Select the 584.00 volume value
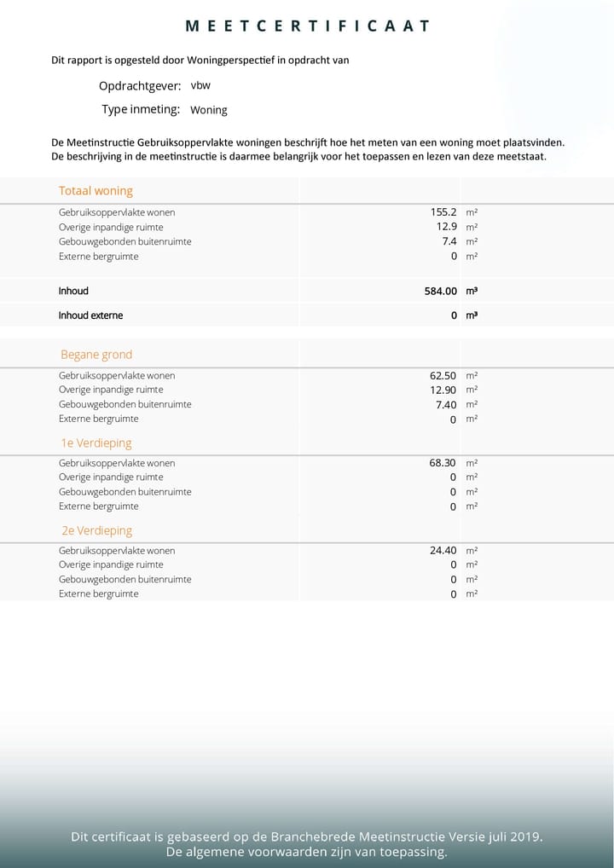This screenshot has height=868, width=614. coord(441,291)
